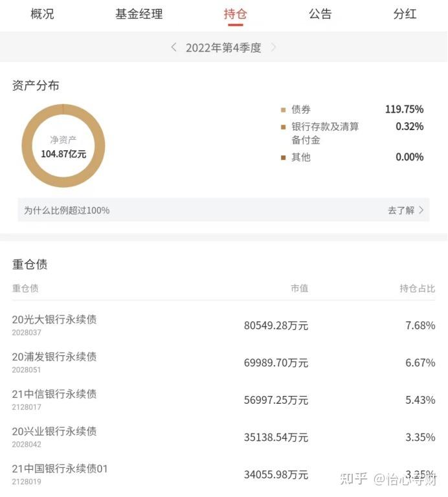Open the 概况 tab

click(42, 14)
